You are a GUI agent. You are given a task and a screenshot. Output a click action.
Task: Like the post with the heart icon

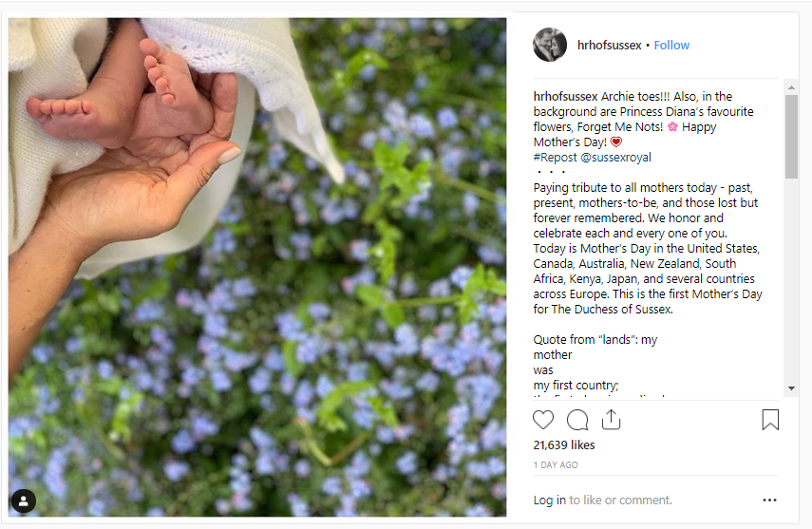pos(543,420)
